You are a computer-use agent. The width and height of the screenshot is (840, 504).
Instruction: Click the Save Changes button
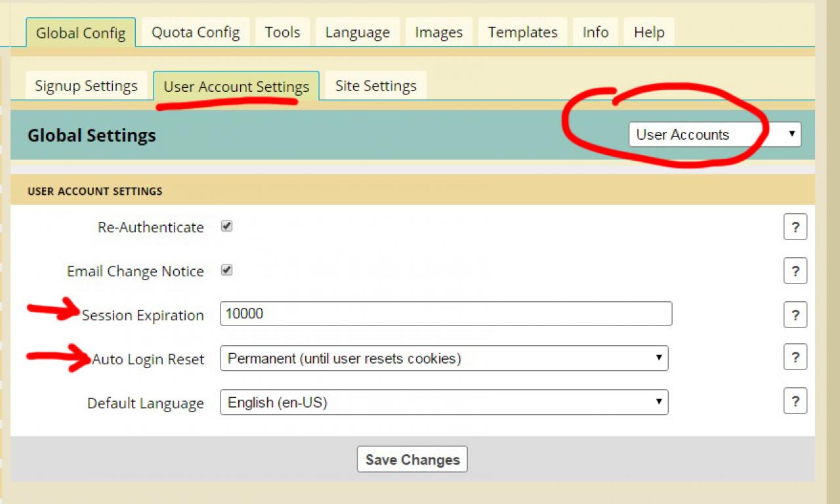pyautogui.click(x=412, y=459)
